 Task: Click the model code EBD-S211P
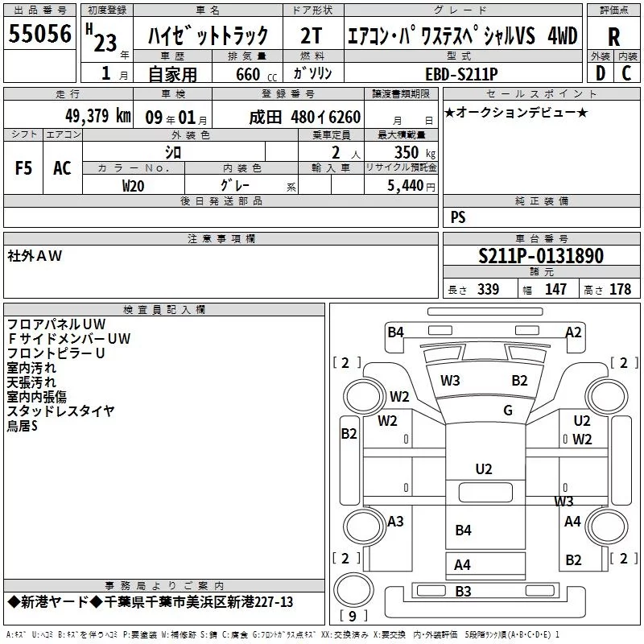[x=461, y=74]
